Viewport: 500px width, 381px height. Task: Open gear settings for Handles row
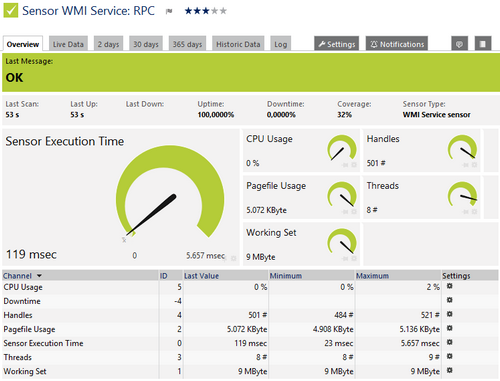450,314
